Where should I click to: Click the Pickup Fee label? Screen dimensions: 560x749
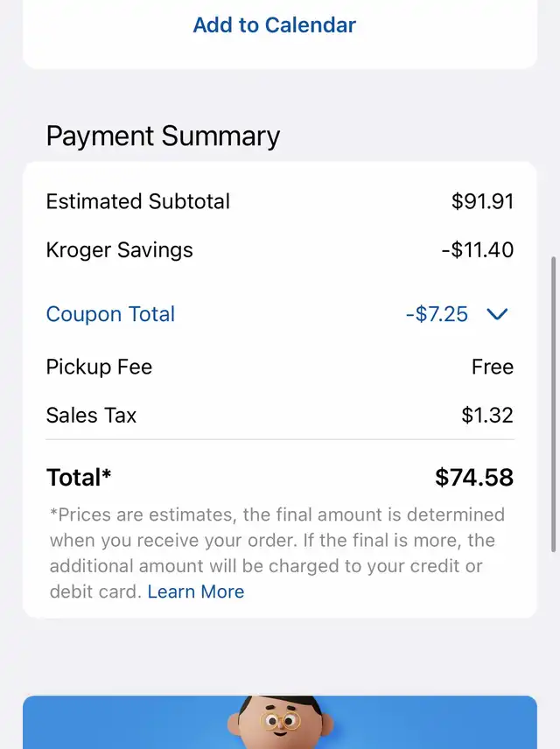[99, 367]
